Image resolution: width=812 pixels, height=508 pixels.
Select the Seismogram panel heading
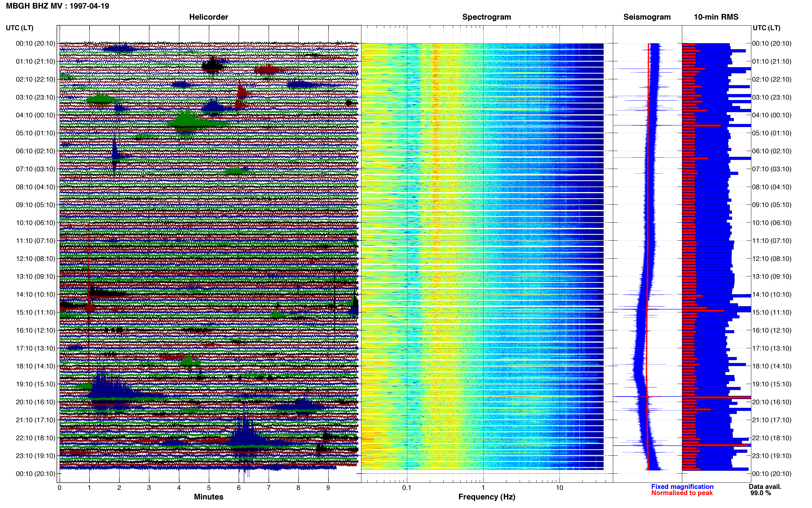click(647, 17)
